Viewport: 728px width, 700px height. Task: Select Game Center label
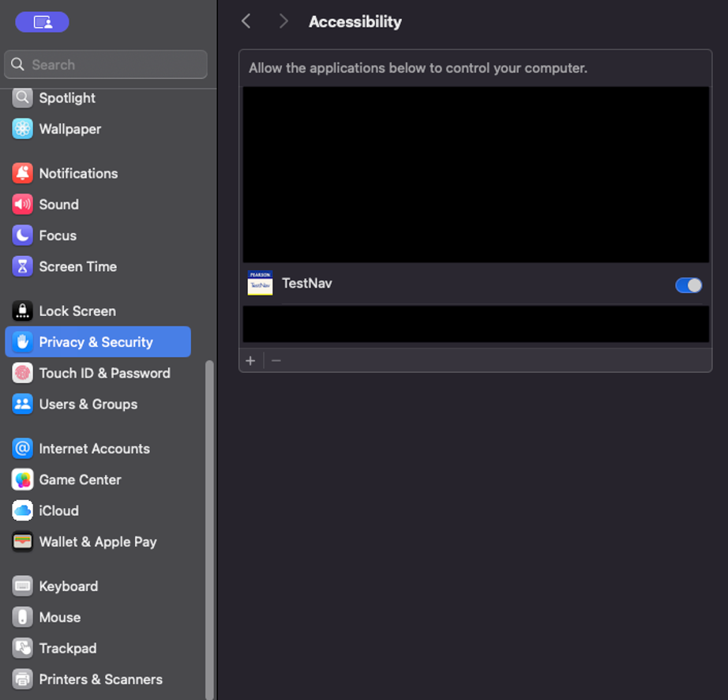[80, 480]
